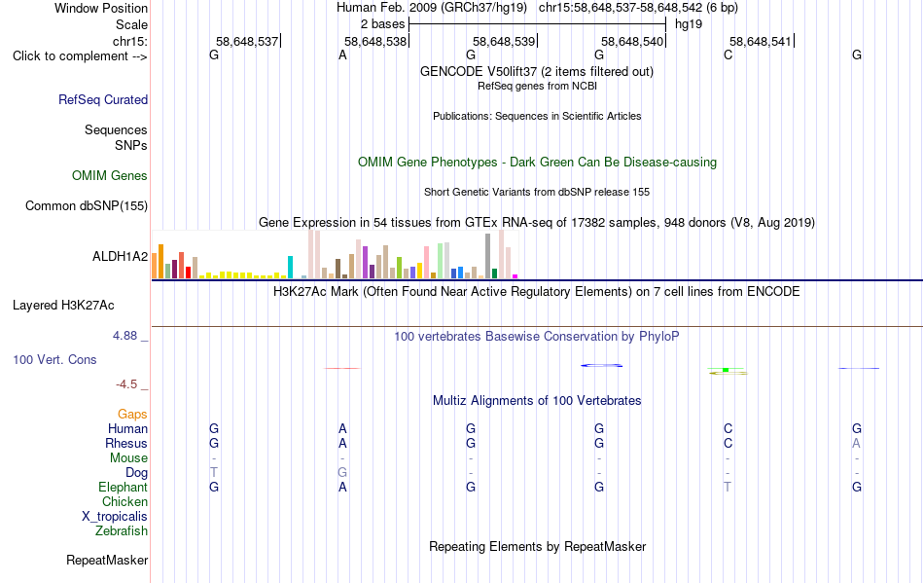
Task: Select the Common dbSNP(155) track label
Action: [x=87, y=205]
